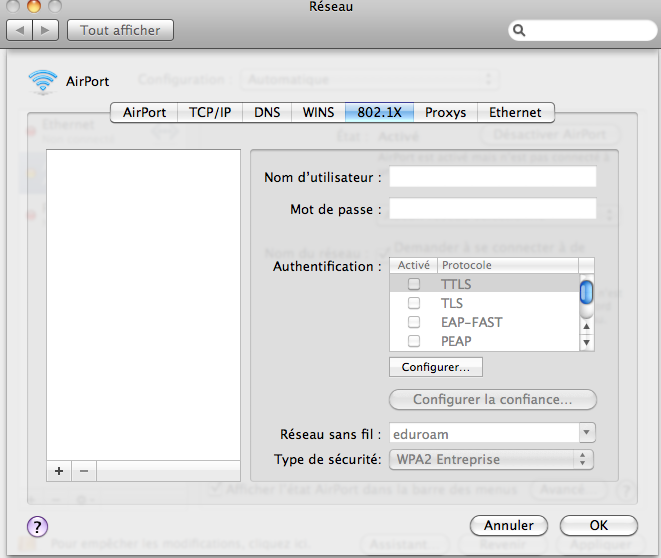Enable the EAP-FAST protocol checkbox
The height and width of the screenshot is (558, 661).
coord(414,322)
